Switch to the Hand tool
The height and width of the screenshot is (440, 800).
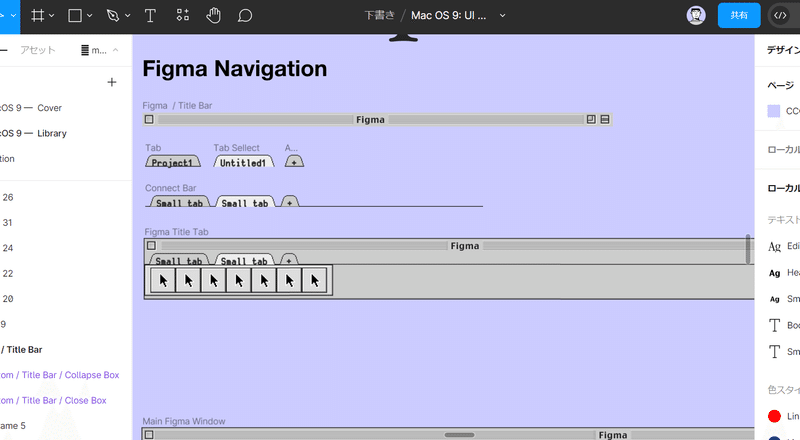coord(213,15)
